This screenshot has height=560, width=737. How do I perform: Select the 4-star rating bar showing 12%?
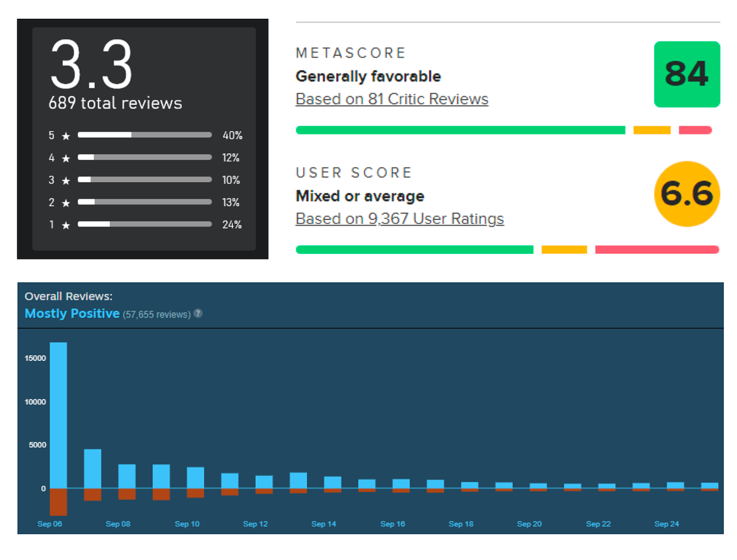pyautogui.click(x=144, y=157)
